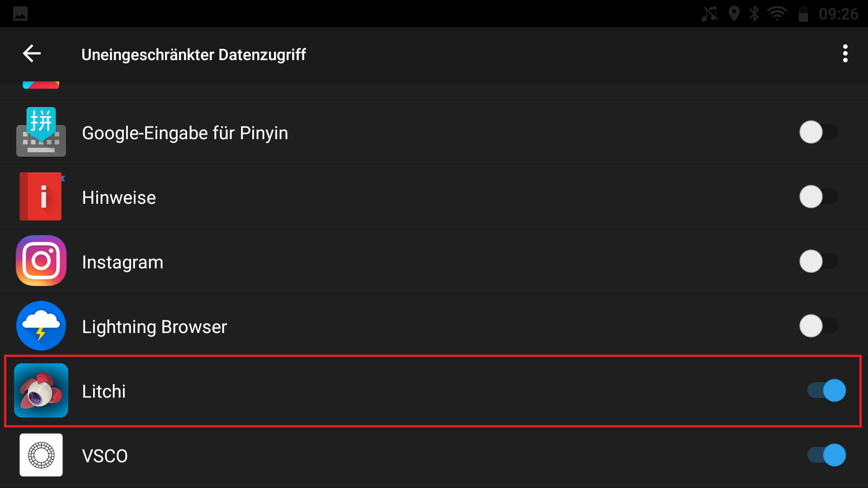Turn off the VSCO data toggle
Image resolution: width=868 pixels, height=488 pixels.
coord(826,455)
